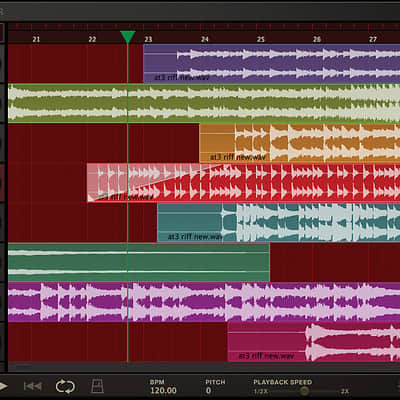This screenshot has height=400, width=400.
Task: Click the orange clip's at3 riff new.wav label
Action: (238, 157)
